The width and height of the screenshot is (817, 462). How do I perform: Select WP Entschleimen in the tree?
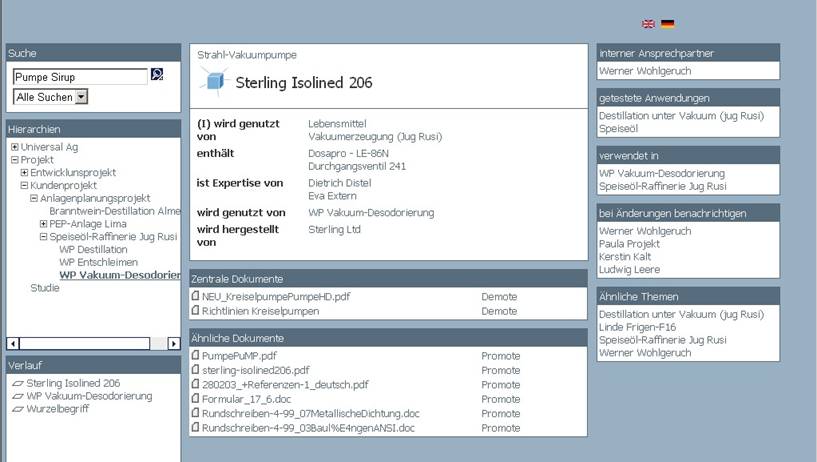[x=98, y=262]
